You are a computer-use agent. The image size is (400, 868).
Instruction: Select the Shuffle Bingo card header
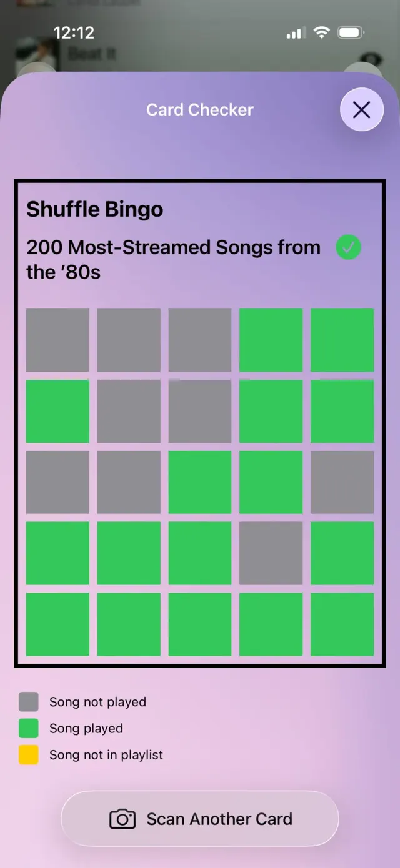[x=94, y=209]
